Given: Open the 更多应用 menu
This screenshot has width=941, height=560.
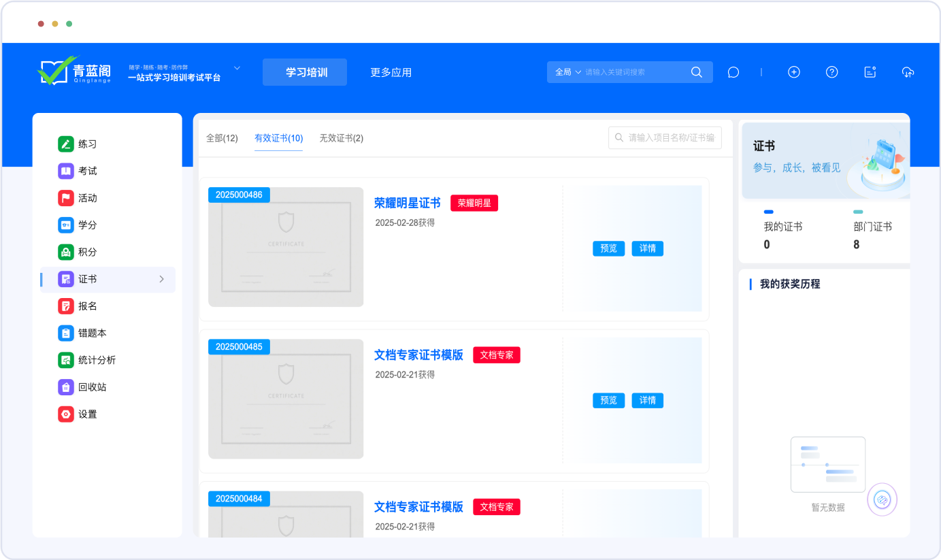Looking at the screenshot, I should (391, 72).
